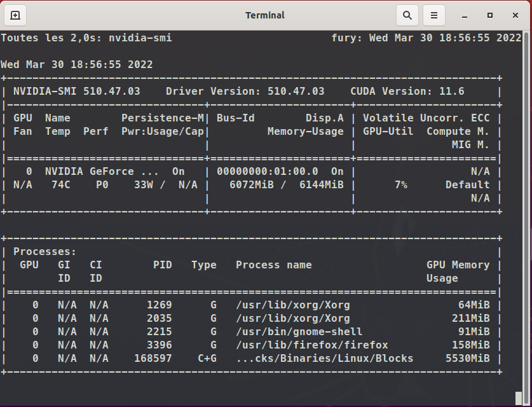Click the 'Disp.A' column header
Image resolution: width=532 pixels, height=407 pixels.
tap(325, 118)
